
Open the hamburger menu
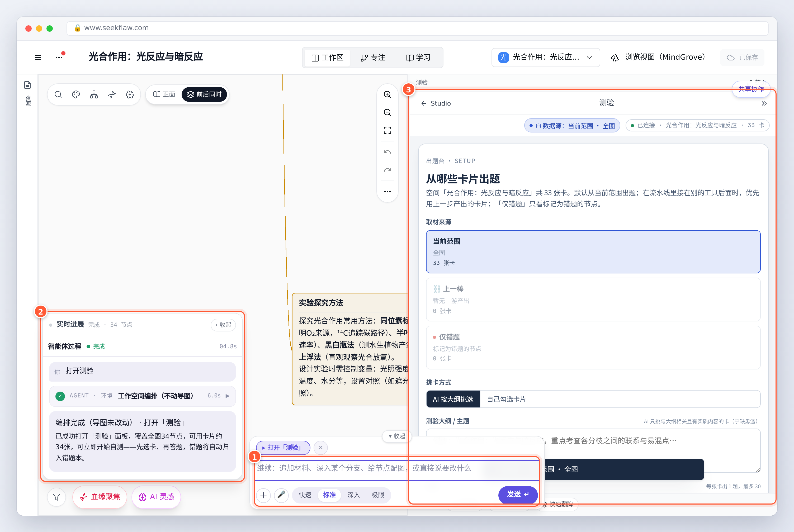pos(38,57)
